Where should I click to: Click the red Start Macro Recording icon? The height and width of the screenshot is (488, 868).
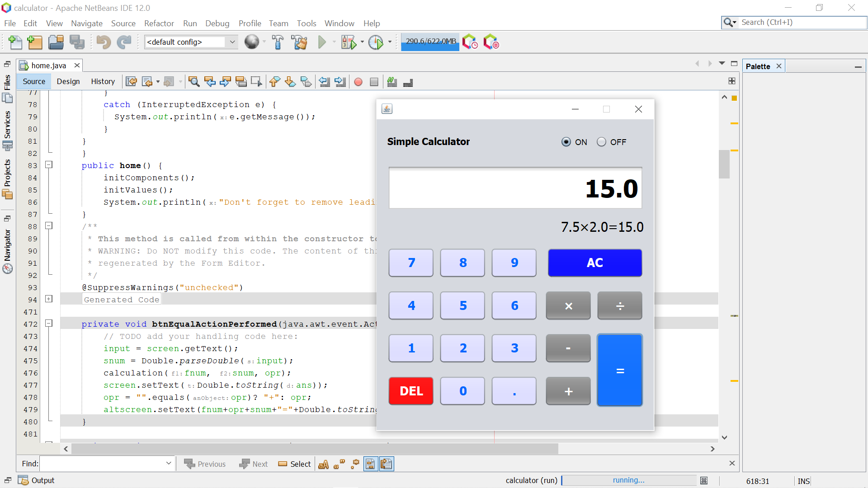[358, 82]
